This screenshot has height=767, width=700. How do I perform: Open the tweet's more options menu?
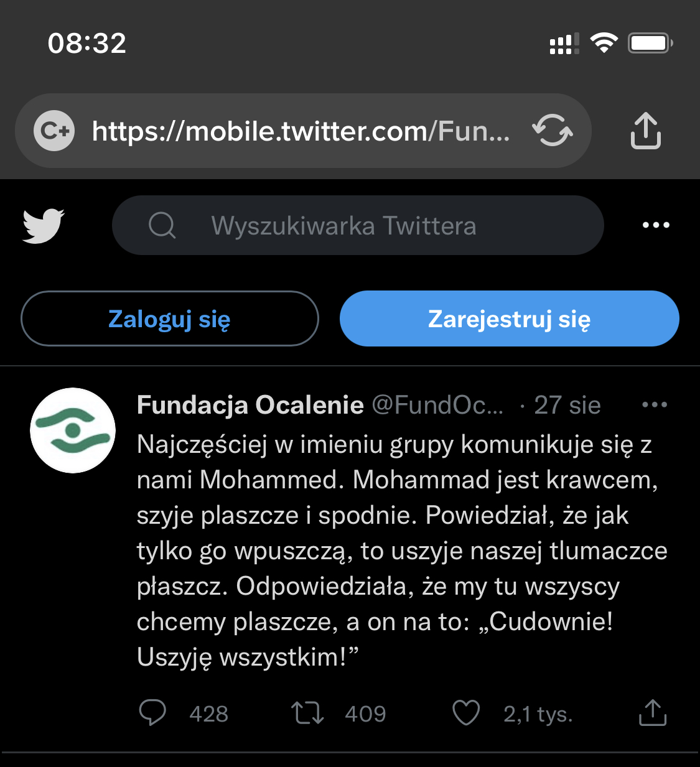click(655, 405)
